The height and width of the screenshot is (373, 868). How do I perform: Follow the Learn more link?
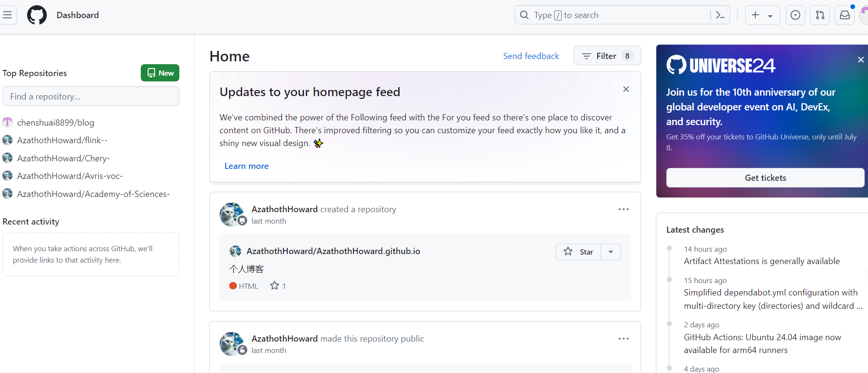coord(246,166)
